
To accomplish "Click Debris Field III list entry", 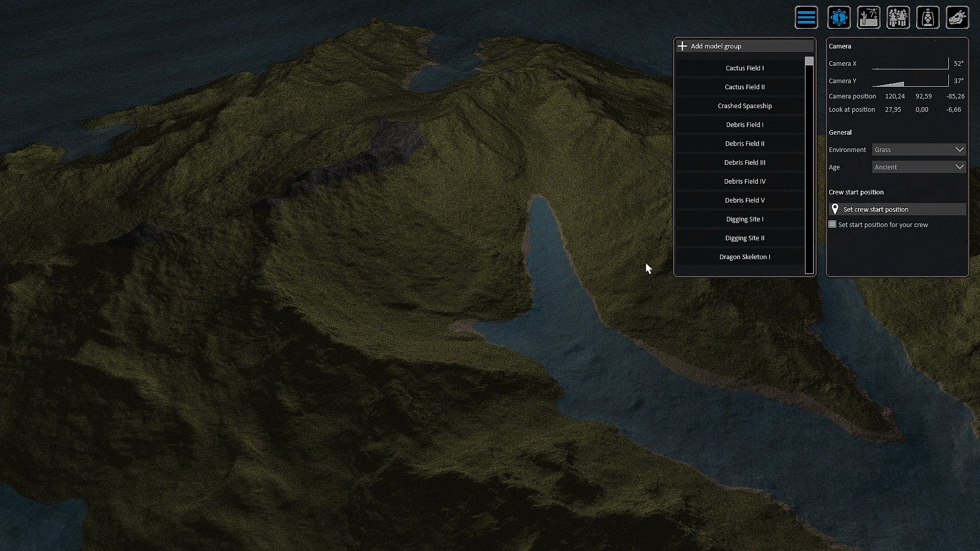I will point(744,163).
